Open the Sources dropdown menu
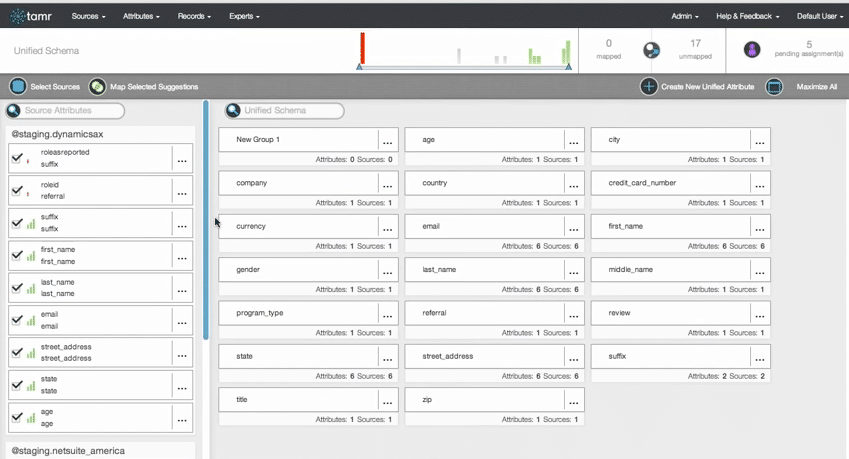This screenshot has height=459, width=849. point(88,16)
